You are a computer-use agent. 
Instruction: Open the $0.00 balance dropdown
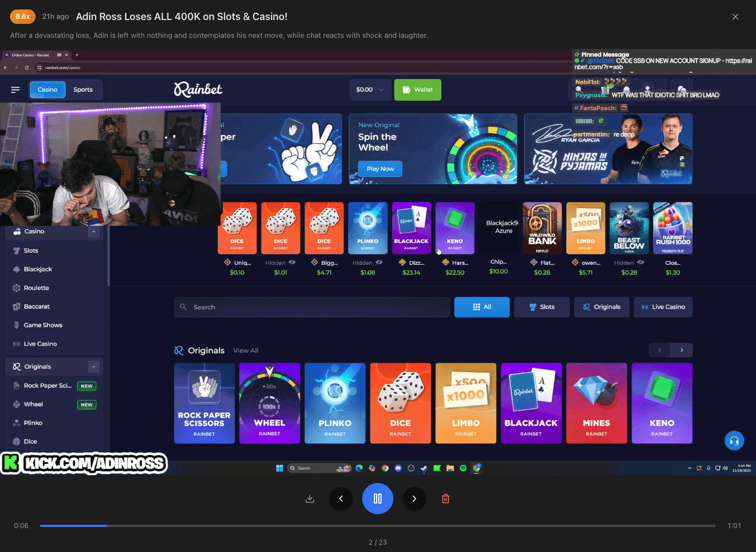pos(370,90)
